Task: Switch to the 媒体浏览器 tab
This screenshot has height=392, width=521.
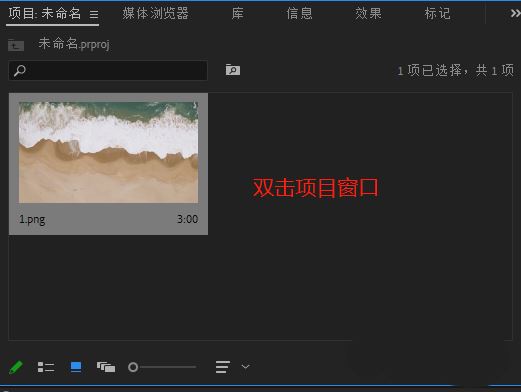Action: pos(155,14)
